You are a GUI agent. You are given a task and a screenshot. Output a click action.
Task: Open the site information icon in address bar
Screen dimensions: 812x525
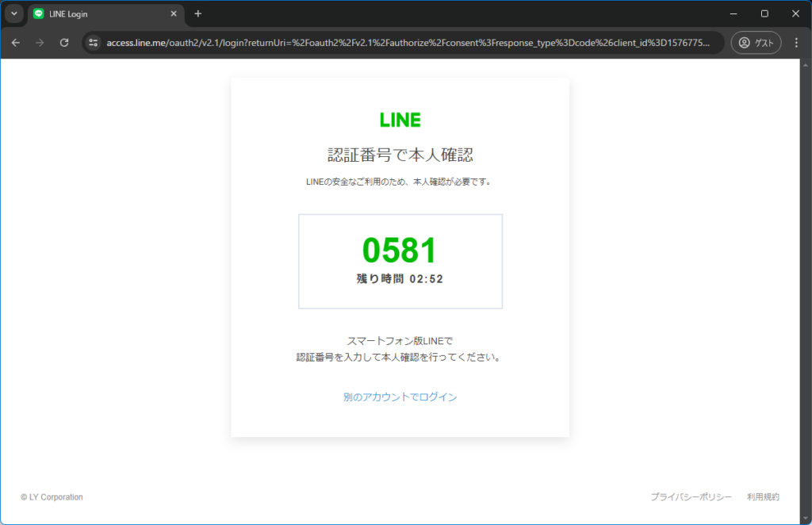tap(94, 43)
